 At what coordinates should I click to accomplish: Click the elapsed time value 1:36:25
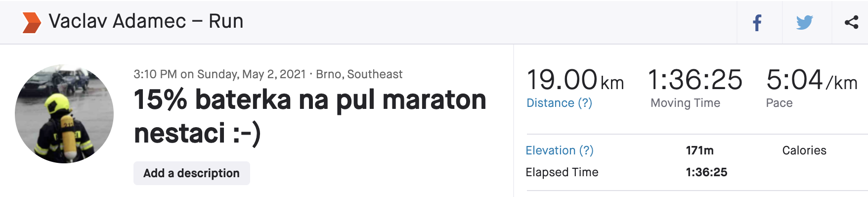706,172
